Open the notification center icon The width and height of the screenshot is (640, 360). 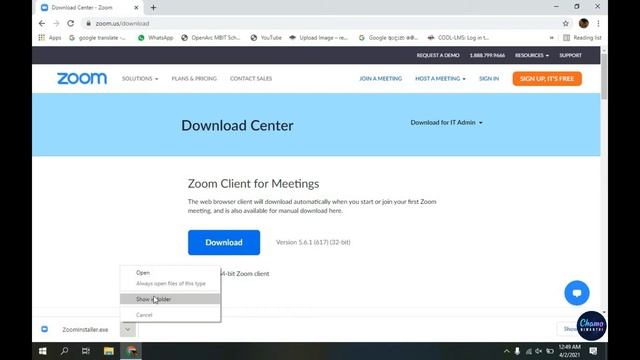[593, 351]
